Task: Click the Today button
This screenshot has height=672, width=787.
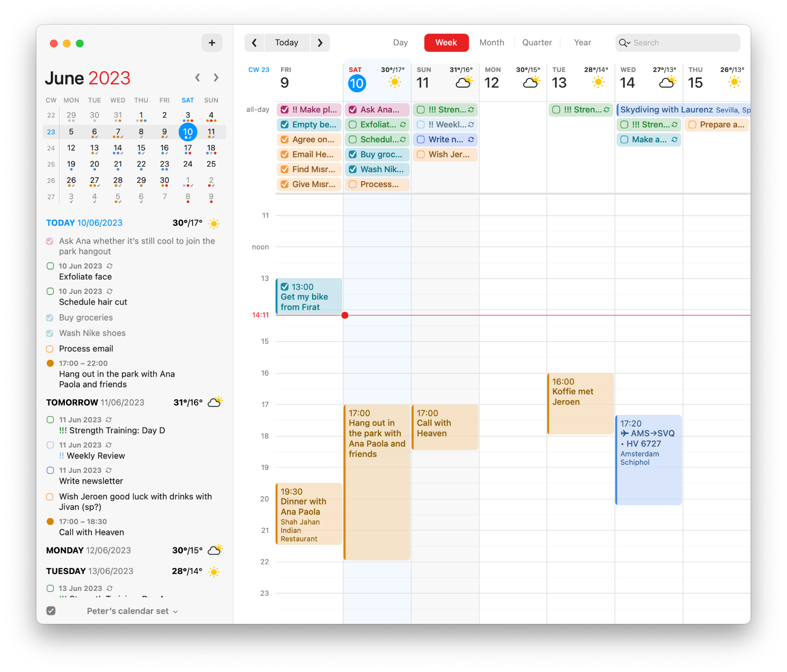Action: 287,43
